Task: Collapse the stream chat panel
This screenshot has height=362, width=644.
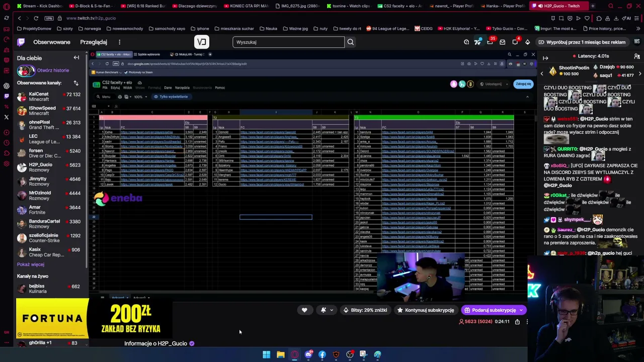Action: coord(545,58)
